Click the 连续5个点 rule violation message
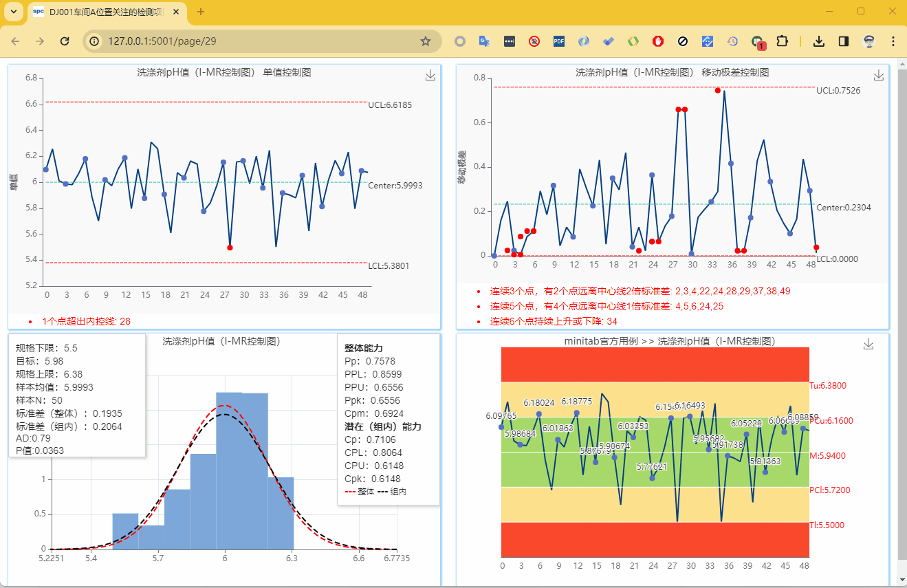This screenshot has height=588, width=907. (607, 306)
